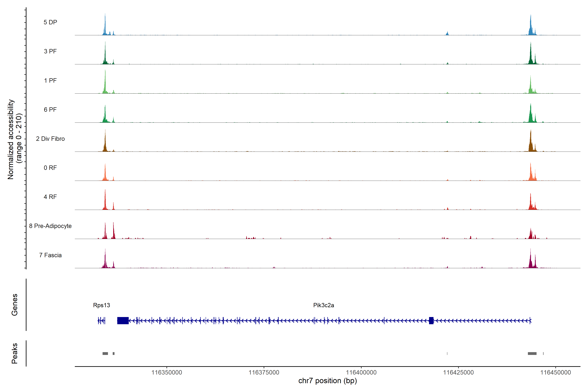Click the 116350000 axis tick label
Image resolution: width=588 pixels, height=392 pixels.
[x=167, y=373]
